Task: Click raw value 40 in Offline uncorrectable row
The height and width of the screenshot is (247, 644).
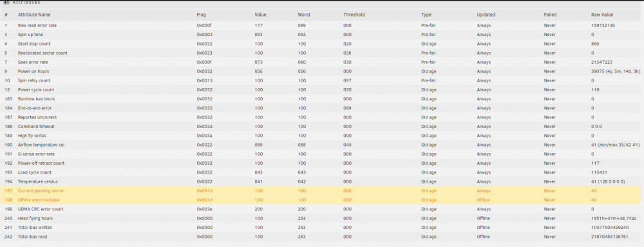Action: [594, 200]
